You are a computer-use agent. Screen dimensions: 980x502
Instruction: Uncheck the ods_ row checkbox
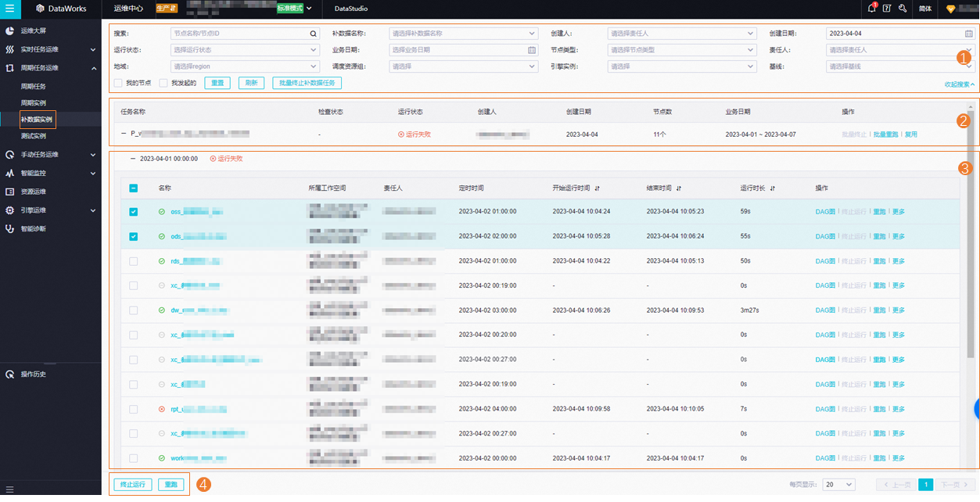pos(134,236)
